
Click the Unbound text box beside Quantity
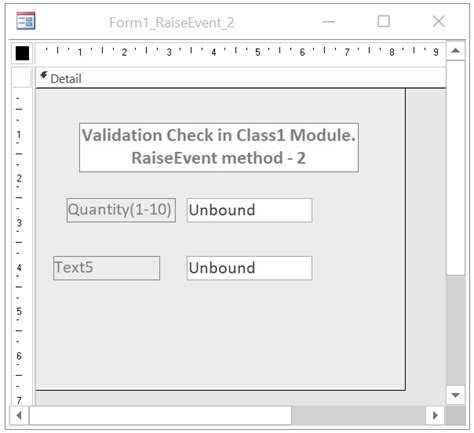tap(249, 210)
